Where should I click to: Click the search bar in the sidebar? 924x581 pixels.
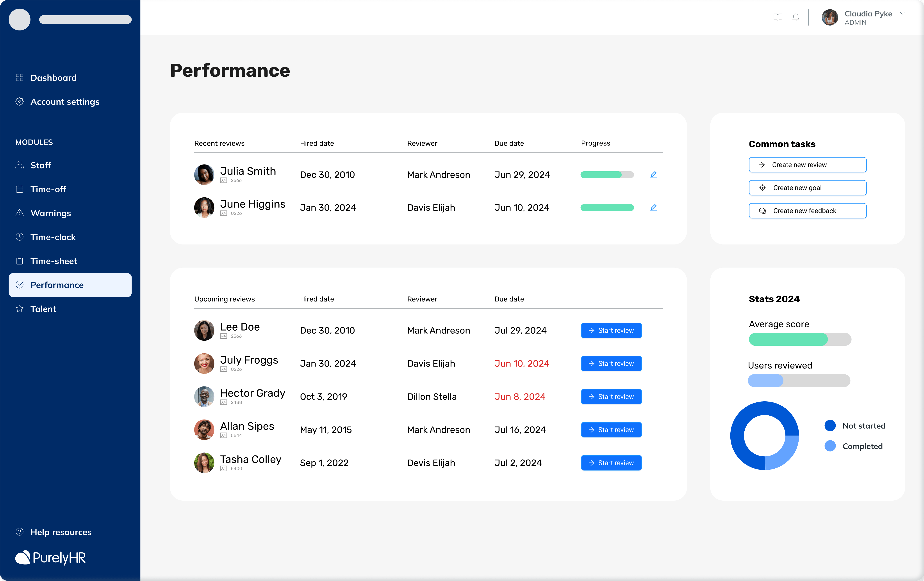[x=85, y=19]
